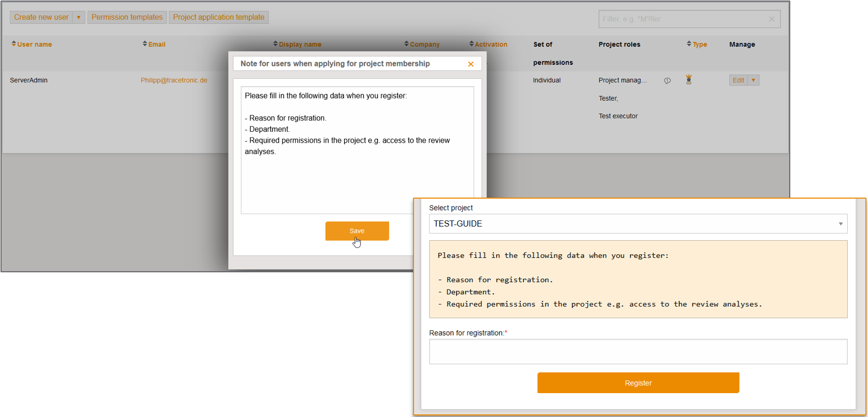Image resolution: width=868 pixels, height=417 pixels.
Task: Sort the table by Type column
Action: pyautogui.click(x=697, y=45)
